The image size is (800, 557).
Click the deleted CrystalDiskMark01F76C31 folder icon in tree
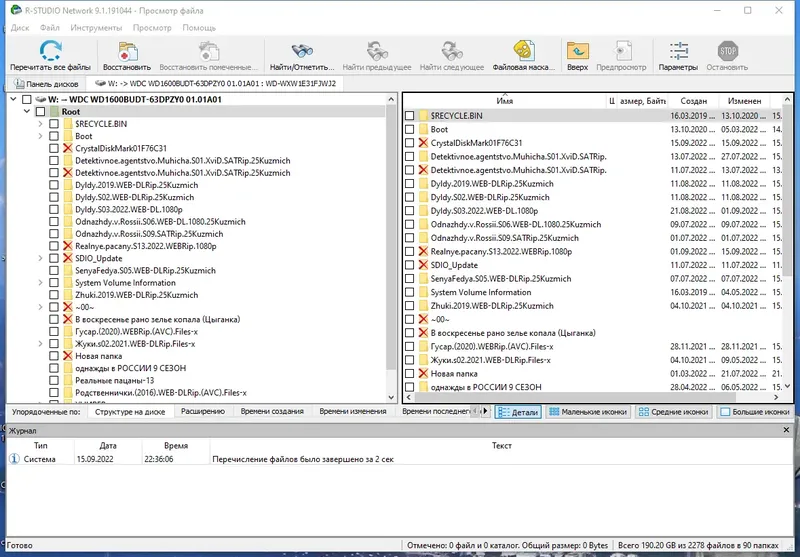[x=67, y=148]
